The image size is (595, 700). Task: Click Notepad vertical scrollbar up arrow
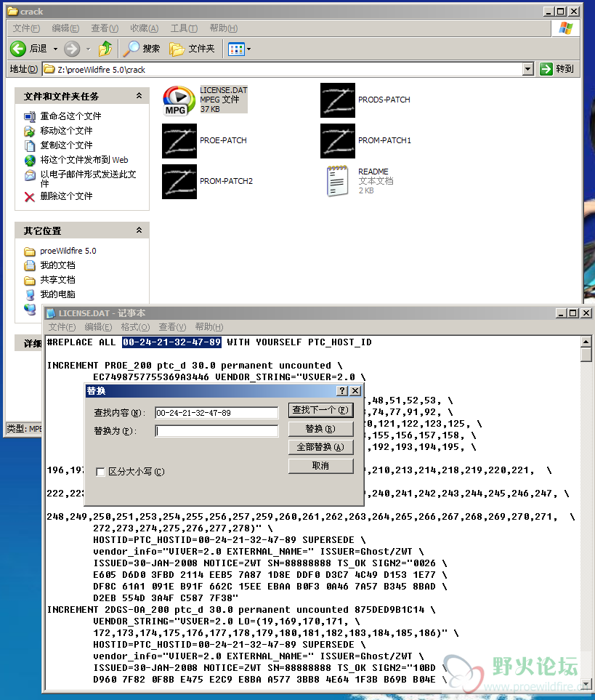click(x=586, y=342)
